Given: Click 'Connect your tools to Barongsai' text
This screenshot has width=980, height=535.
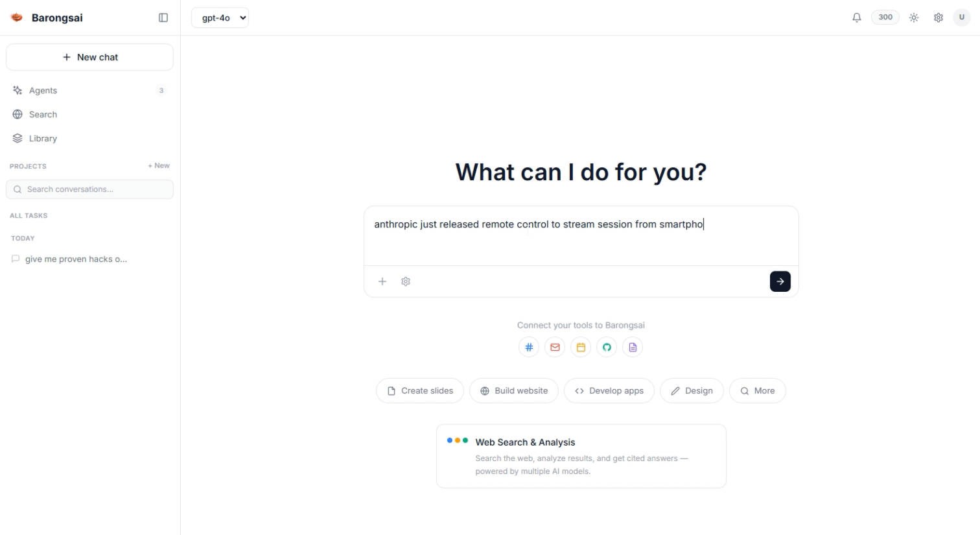Looking at the screenshot, I should point(581,326).
